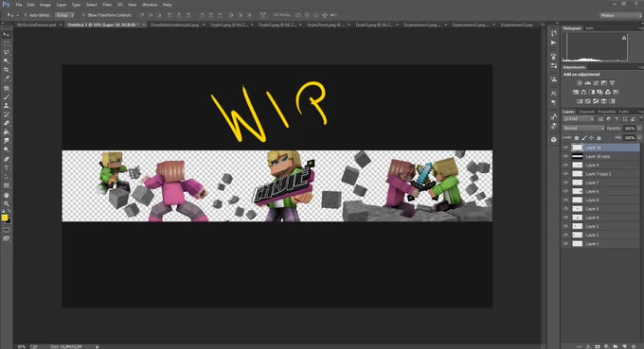644x349 pixels.
Task: Select the Type tool
Action: 7,167
